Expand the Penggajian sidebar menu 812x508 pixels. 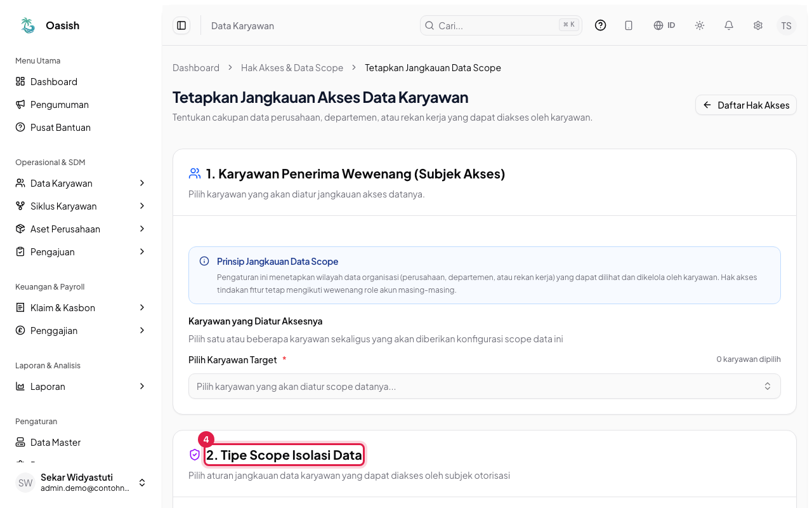81,330
